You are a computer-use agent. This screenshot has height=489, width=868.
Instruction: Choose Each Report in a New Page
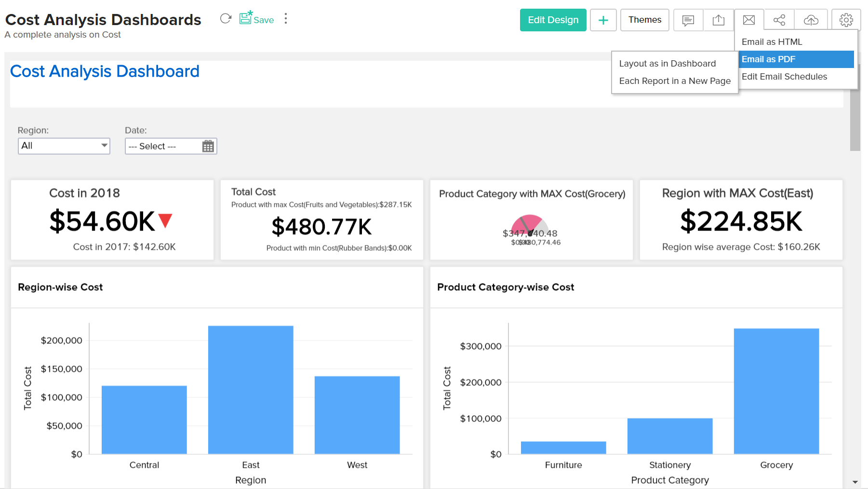point(674,81)
